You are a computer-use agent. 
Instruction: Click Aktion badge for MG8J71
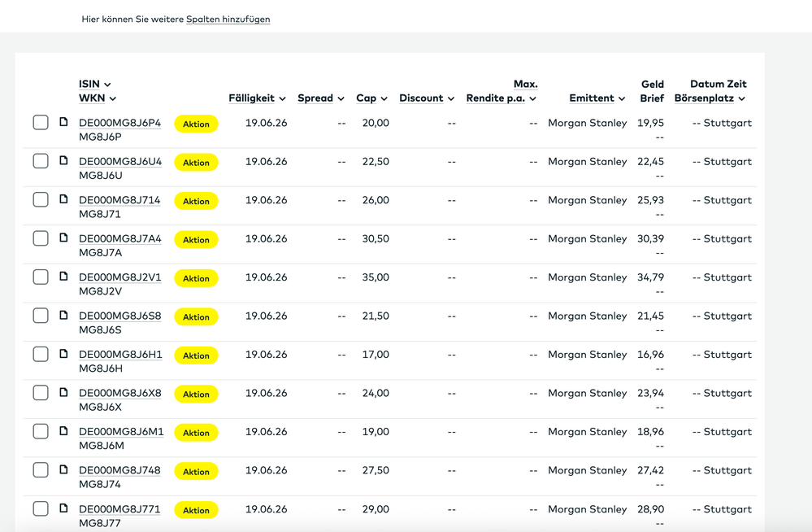pos(196,201)
